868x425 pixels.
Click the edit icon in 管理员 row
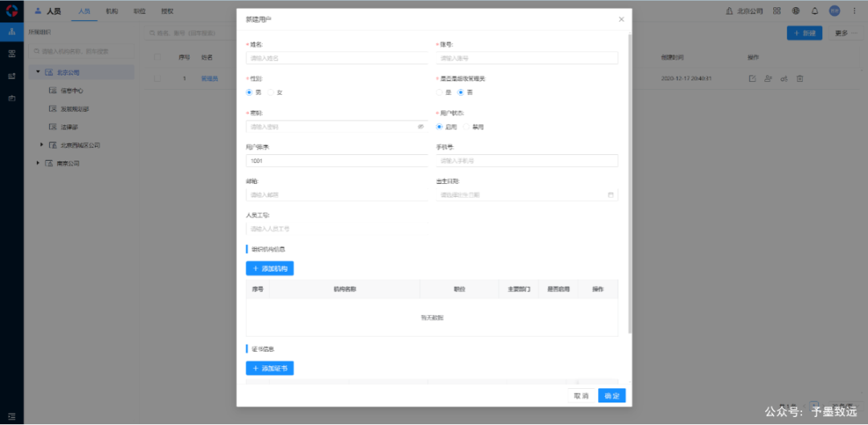pos(752,79)
